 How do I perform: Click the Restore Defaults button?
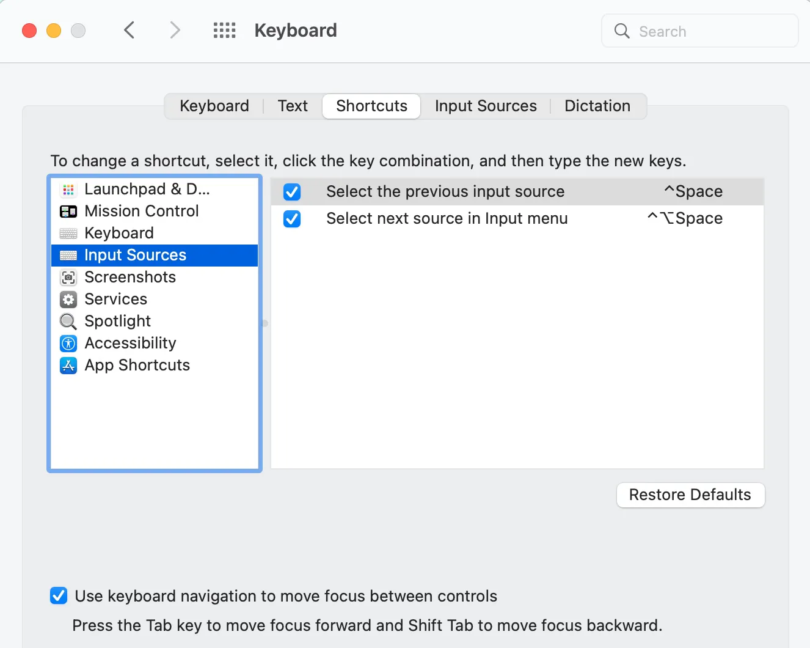pyautogui.click(x=690, y=494)
